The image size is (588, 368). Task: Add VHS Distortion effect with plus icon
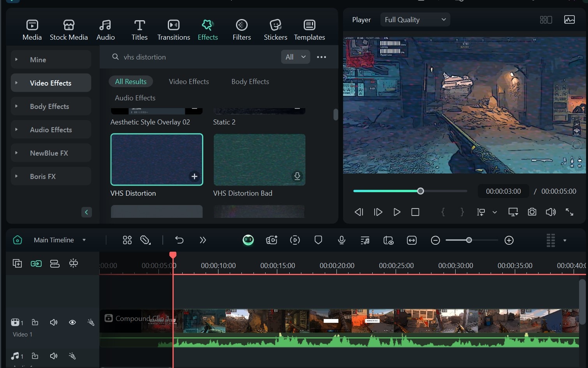pos(194,176)
